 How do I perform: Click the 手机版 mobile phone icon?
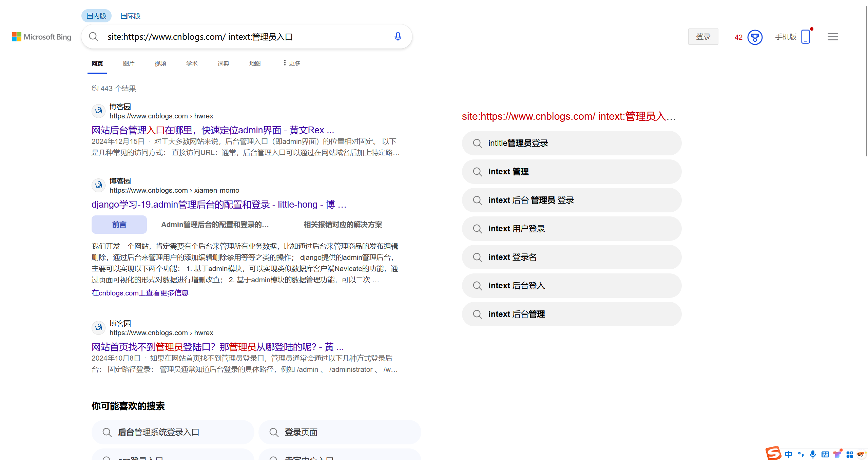click(806, 37)
